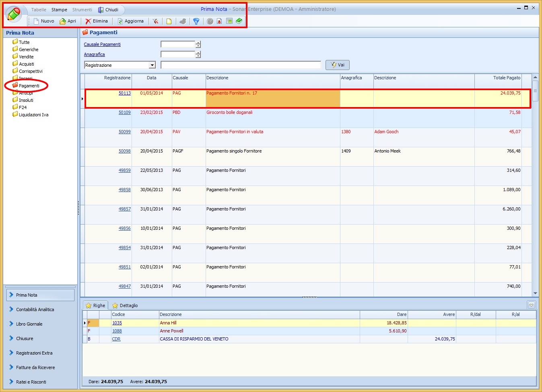542x392 pixels.
Task: Click the remove filter icon with red X
Action: coord(155,21)
